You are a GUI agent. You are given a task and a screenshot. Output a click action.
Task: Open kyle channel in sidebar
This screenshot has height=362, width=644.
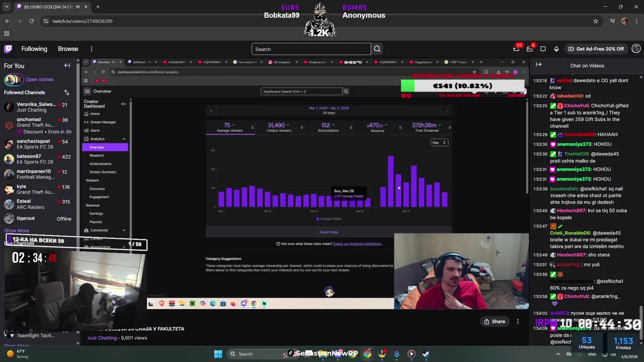point(38,189)
